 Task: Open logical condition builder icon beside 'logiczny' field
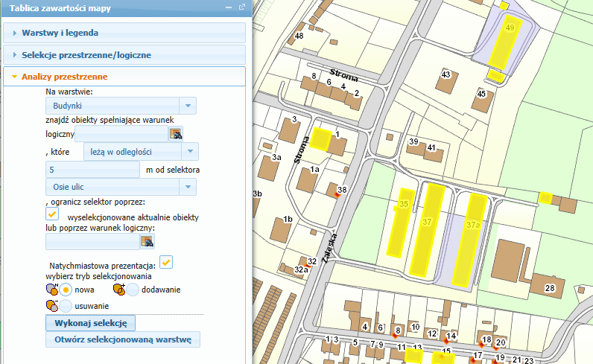[176, 133]
